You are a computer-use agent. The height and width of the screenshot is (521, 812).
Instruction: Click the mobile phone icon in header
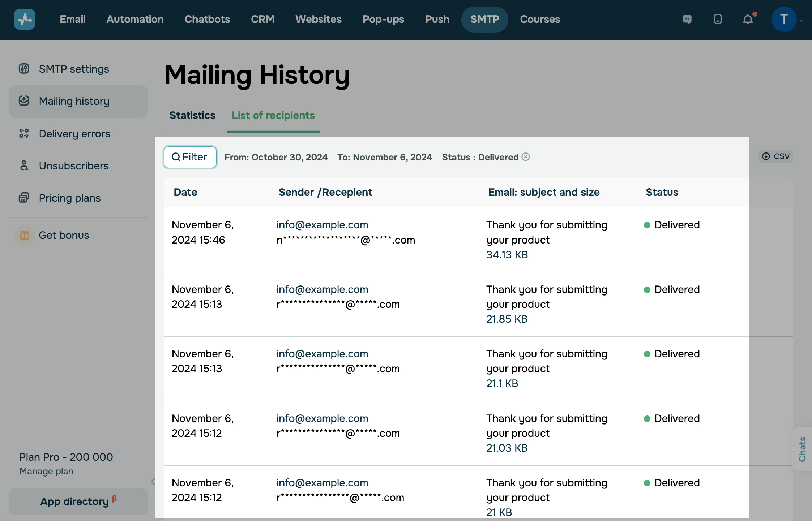(718, 19)
